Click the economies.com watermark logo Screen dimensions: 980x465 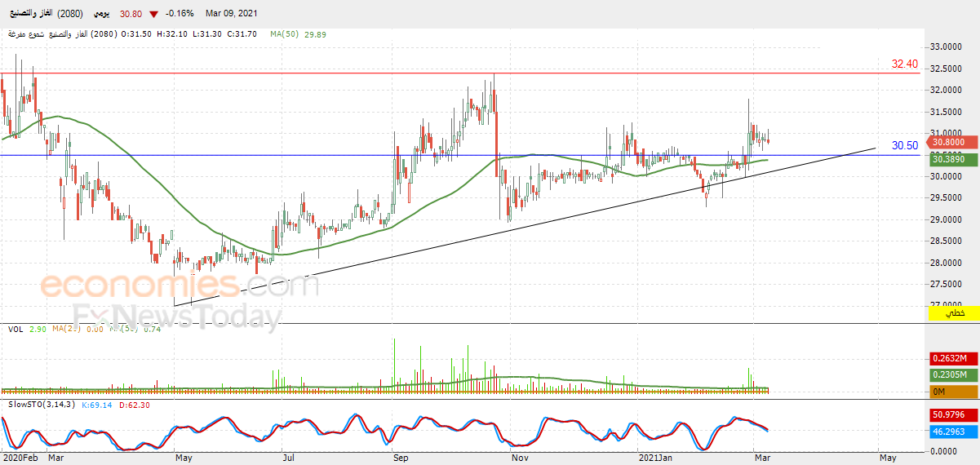pos(180,286)
